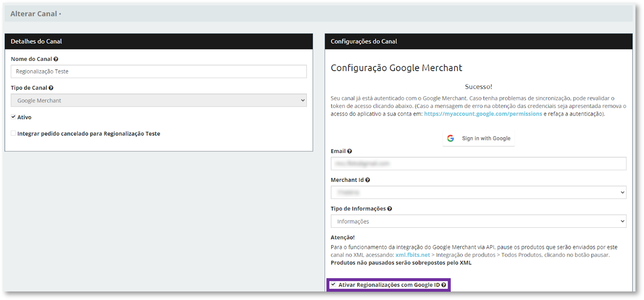Open the Merchant Id dropdown
The height and width of the screenshot is (300, 644).
pos(478,192)
